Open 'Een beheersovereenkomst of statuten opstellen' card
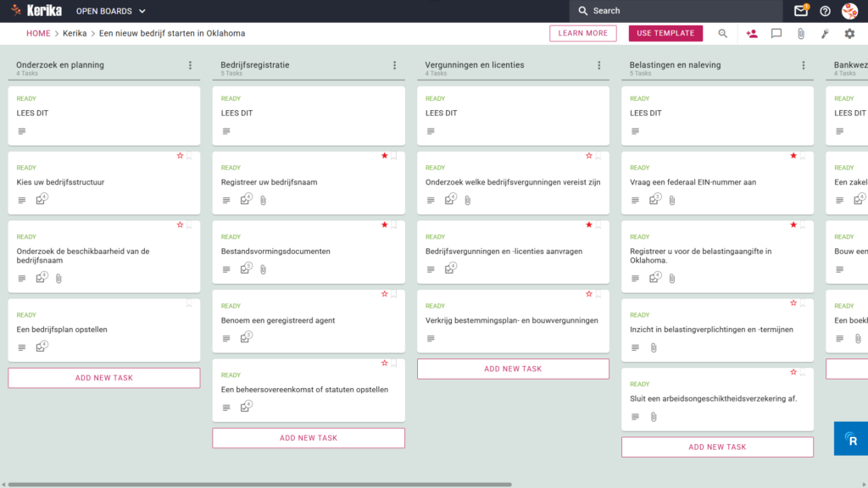Image resolution: width=868 pixels, height=488 pixels. 309,390
